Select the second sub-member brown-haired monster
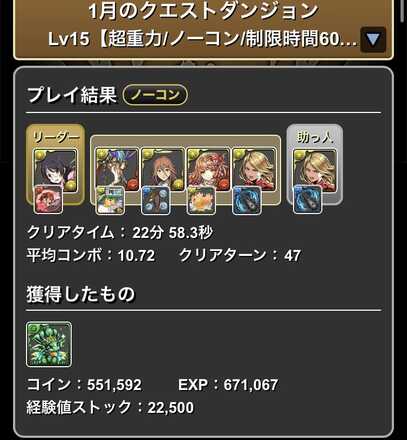The width and height of the screenshot is (407, 440). tap(163, 170)
